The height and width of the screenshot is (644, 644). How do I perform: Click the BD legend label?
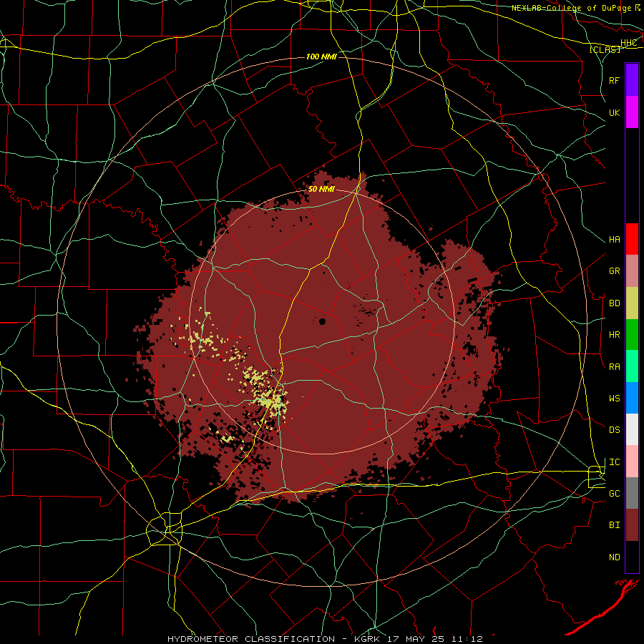click(x=614, y=303)
